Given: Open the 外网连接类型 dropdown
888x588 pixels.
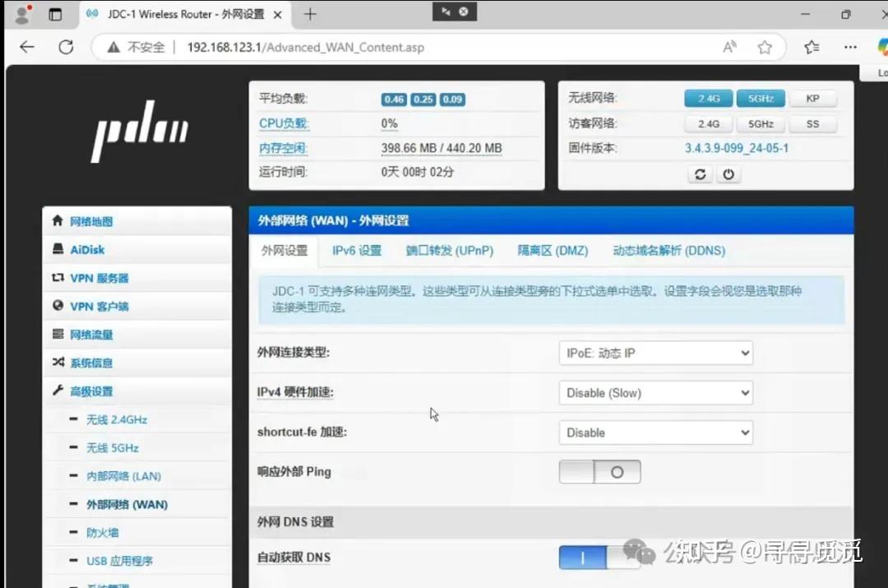Looking at the screenshot, I should 655,353.
